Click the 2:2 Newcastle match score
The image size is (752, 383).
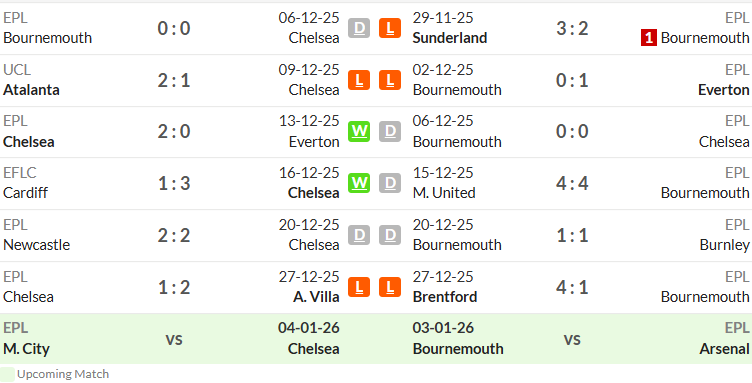click(x=174, y=235)
